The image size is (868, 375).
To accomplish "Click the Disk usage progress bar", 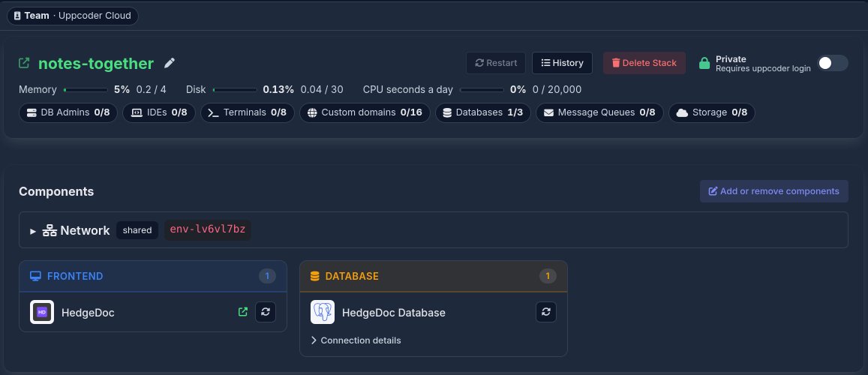I will tap(234, 89).
